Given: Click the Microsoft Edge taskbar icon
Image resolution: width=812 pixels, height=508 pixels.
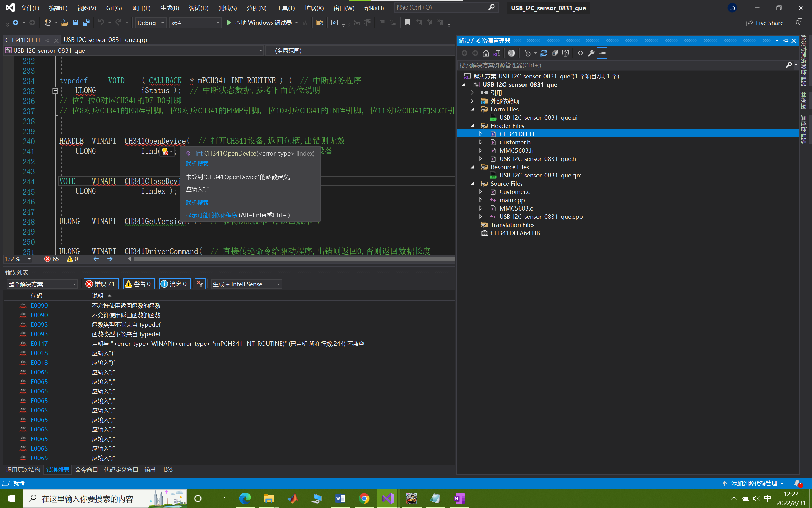Looking at the screenshot, I should point(245,498).
